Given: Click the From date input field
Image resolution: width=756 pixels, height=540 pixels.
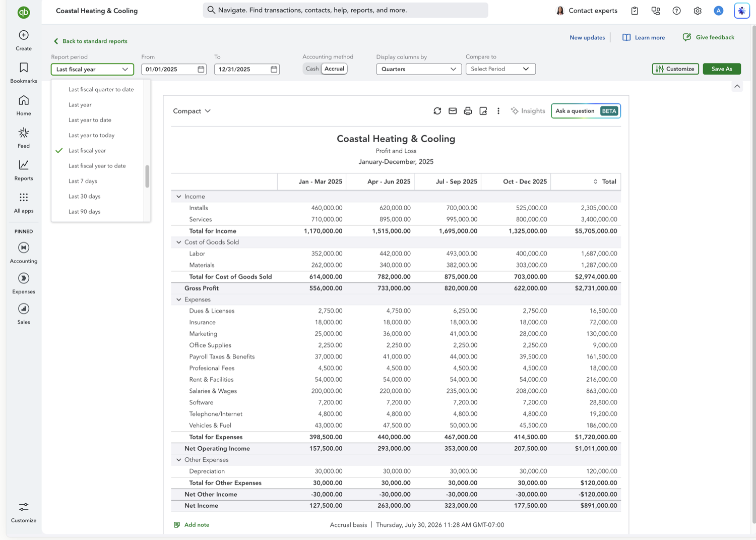Looking at the screenshot, I should point(174,69).
